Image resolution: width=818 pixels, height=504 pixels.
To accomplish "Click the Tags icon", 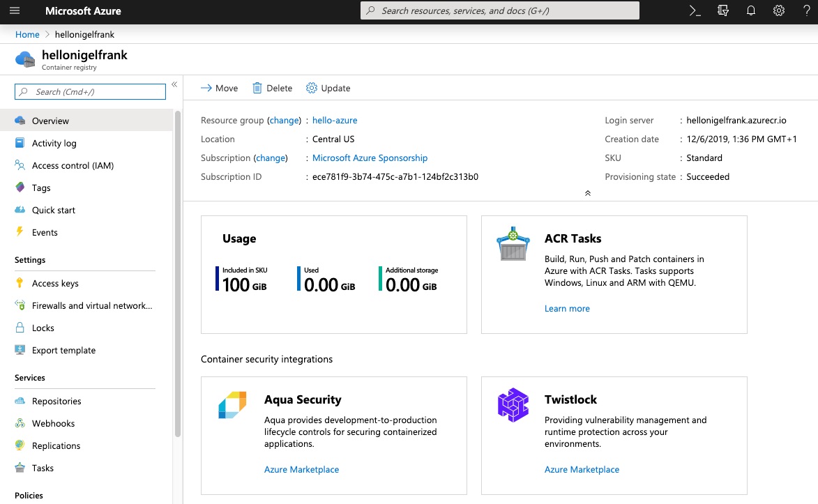I will coord(20,188).
